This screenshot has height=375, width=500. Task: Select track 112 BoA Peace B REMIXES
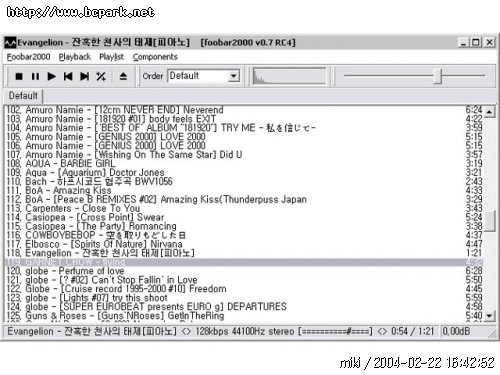[x=244, y=199]
